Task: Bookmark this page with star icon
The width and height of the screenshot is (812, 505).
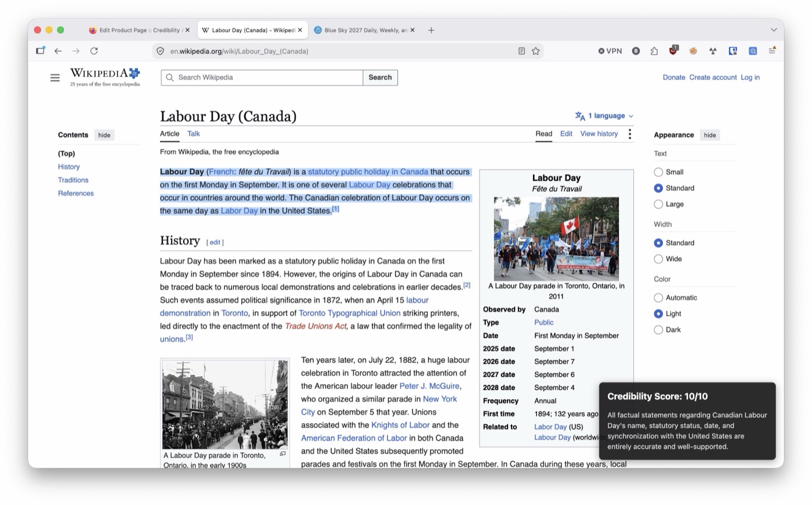Action: tap(536, 51)
